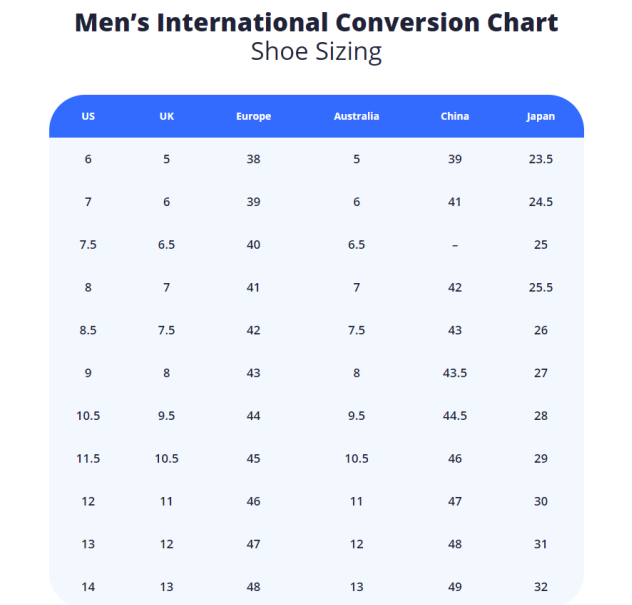632x605 pixels.
Task: Click the chart title text
Action: (316, 22)
